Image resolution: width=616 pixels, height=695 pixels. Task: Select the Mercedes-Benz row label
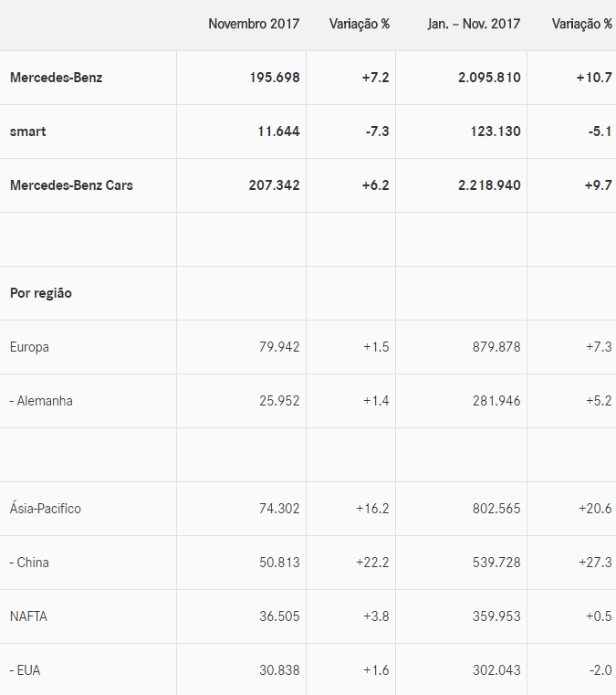56,78
